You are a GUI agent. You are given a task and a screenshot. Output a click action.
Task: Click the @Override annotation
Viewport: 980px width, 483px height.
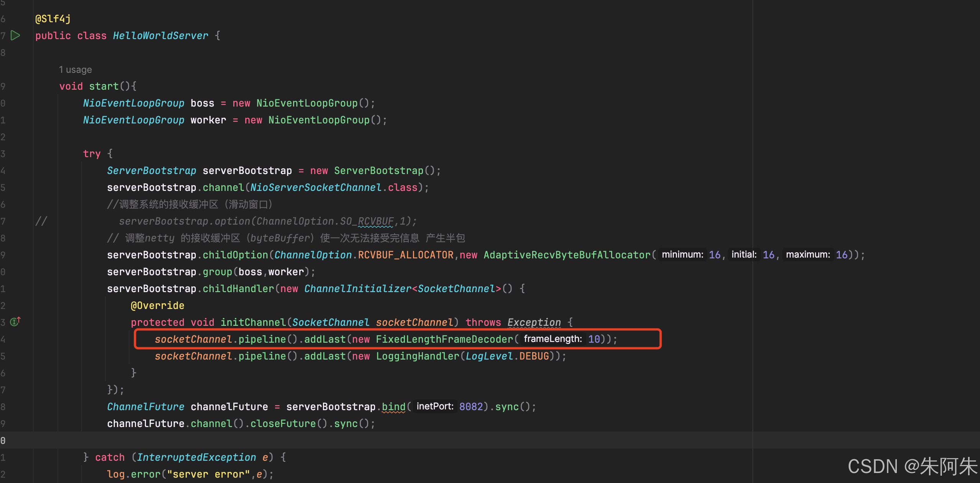(x=157, y=306)
